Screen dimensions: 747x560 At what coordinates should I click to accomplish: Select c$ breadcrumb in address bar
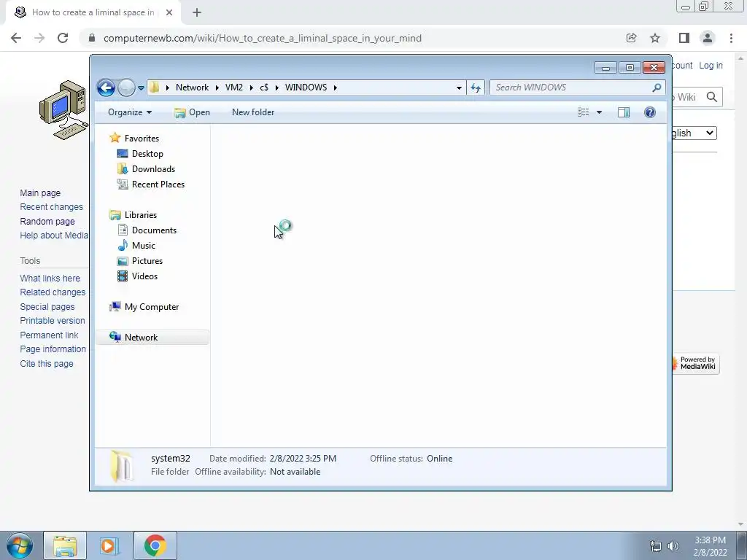pos(264,87)
